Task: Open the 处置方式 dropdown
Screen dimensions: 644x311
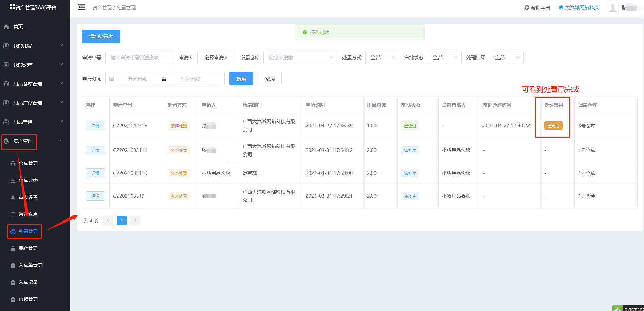Action: pos(382,58)
